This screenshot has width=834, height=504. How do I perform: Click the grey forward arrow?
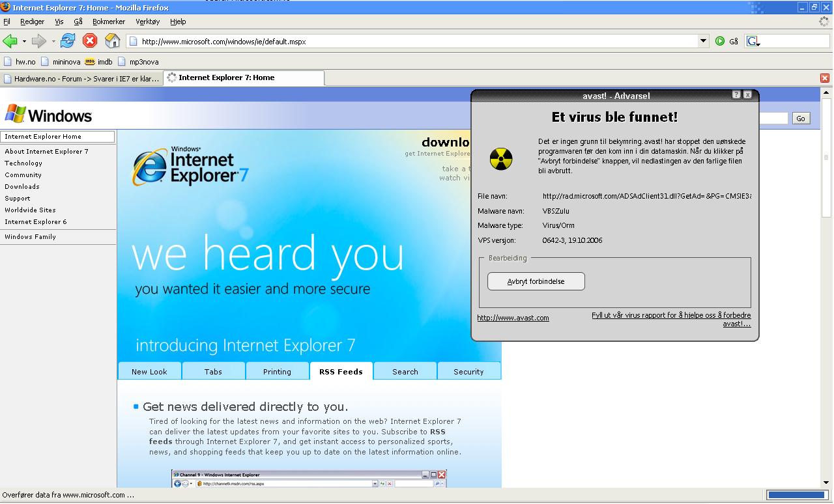tap(39, 41)
